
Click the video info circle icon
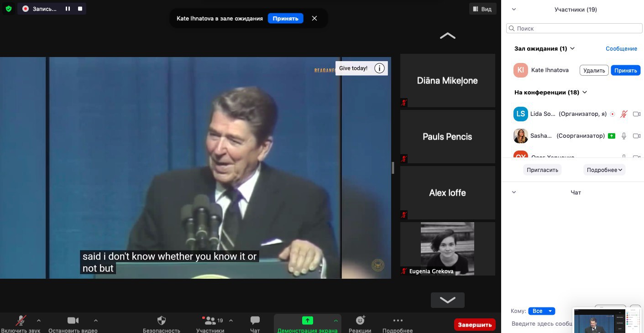point(379,68)
